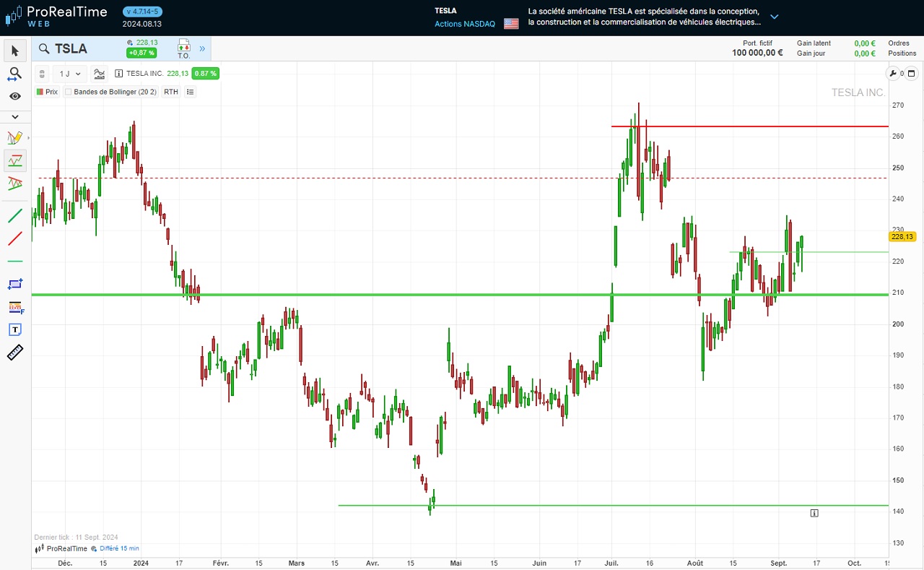
Task: Select the text annotation tool
Action: click(x=15, y=329)
